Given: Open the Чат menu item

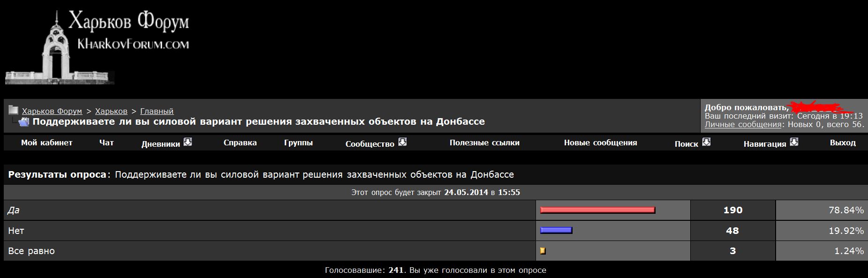Looking at the screenshot, I should point(106,143).
